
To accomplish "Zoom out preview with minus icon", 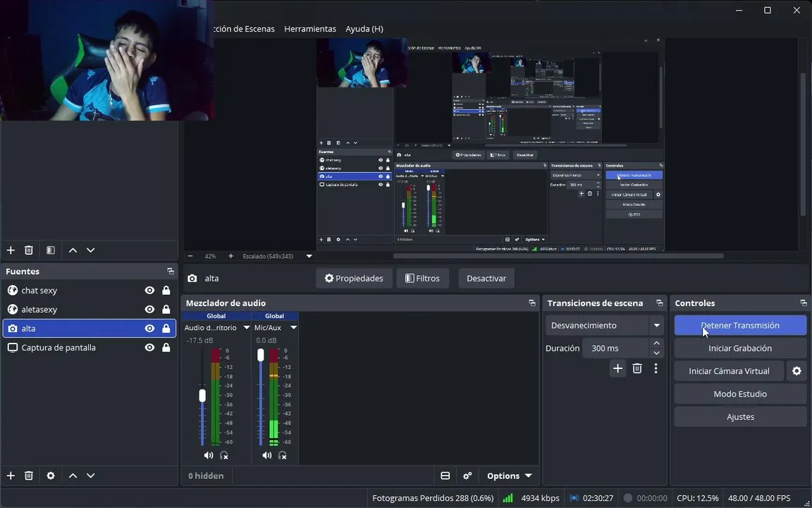I will [190, 256].
